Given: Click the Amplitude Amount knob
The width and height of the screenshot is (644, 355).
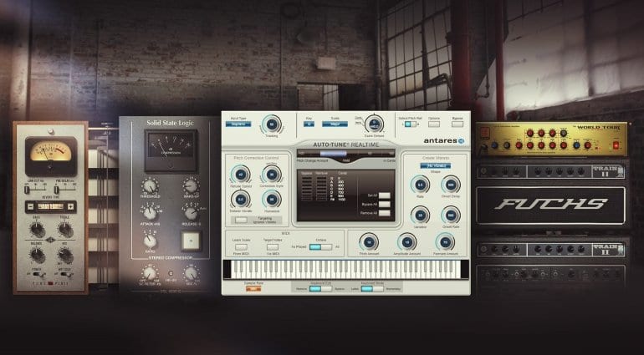Looking at the screenshot, I should click(407, 242).
